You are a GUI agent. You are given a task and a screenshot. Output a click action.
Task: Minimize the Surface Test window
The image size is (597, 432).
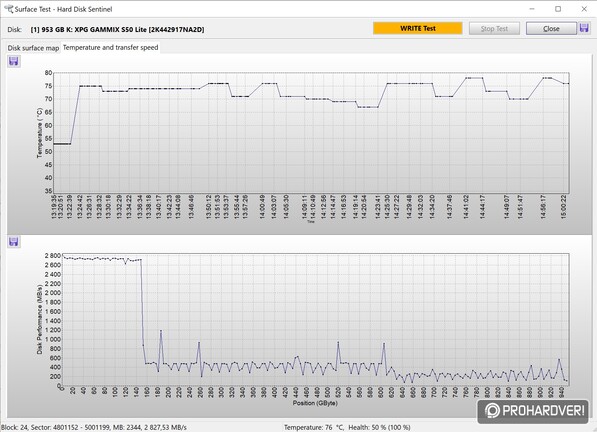[x=532, y=9]
